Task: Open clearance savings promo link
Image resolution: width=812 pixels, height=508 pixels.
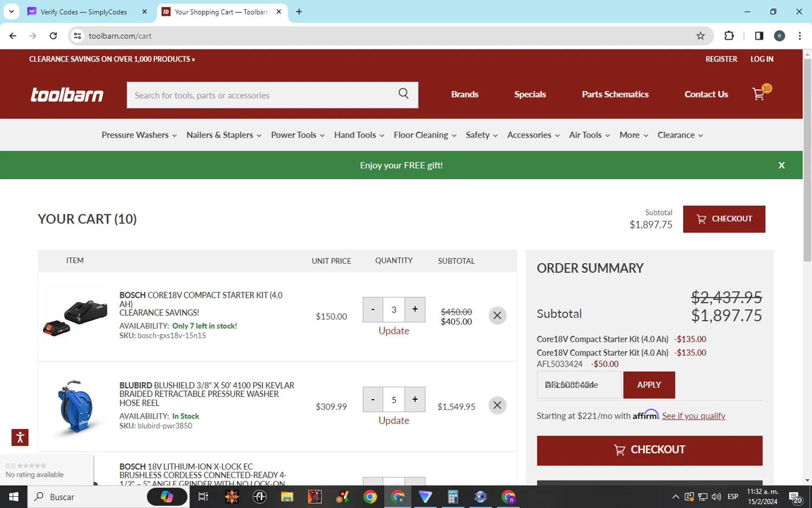Action: pyautogui.click(x=112, y=59)
